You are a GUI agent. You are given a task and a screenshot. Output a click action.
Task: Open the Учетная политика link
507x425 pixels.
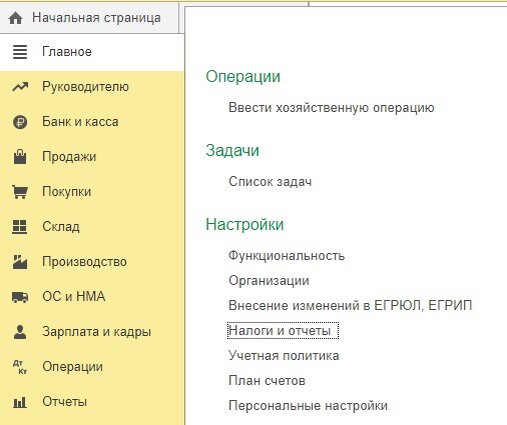[284, 355]
